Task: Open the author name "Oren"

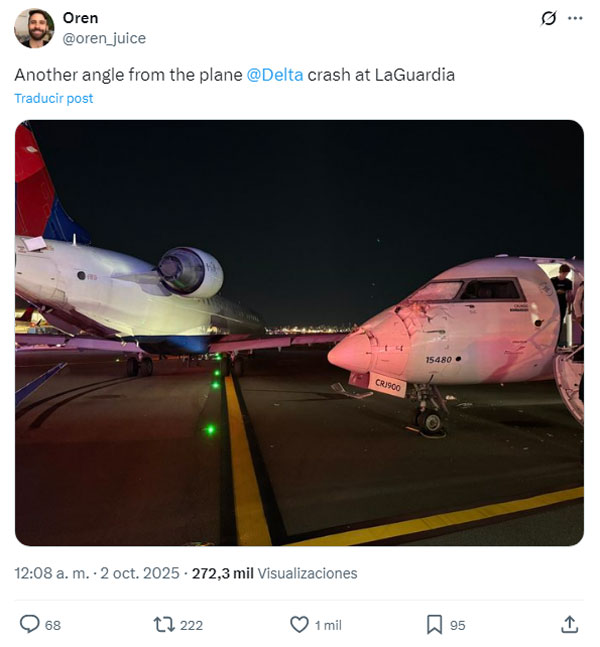Action: point(80,18)
